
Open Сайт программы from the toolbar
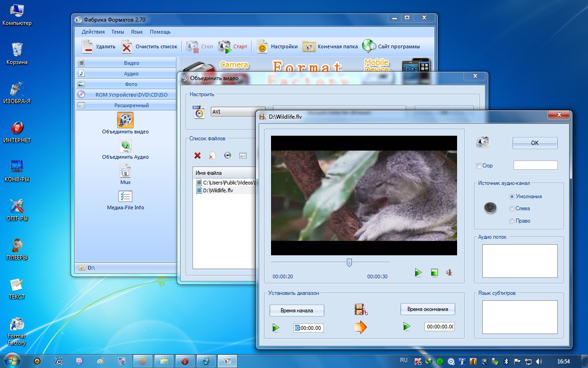tap(391, 46)
